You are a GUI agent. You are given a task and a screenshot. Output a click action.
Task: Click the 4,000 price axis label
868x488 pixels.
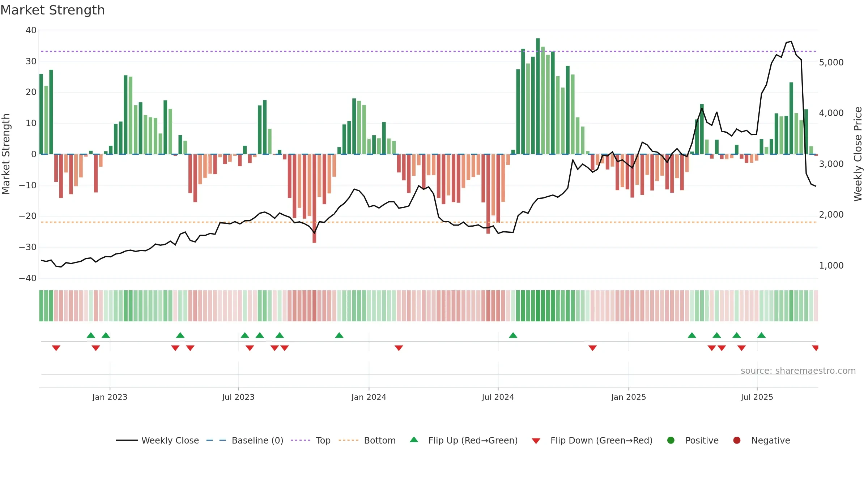[831, 113]
